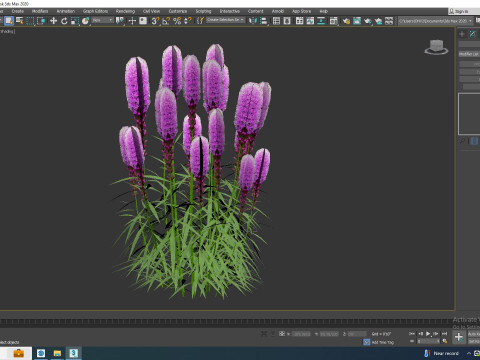Click the Mirror tool icon
This screenshot has height=360, width=480.
tap(253, 21)
